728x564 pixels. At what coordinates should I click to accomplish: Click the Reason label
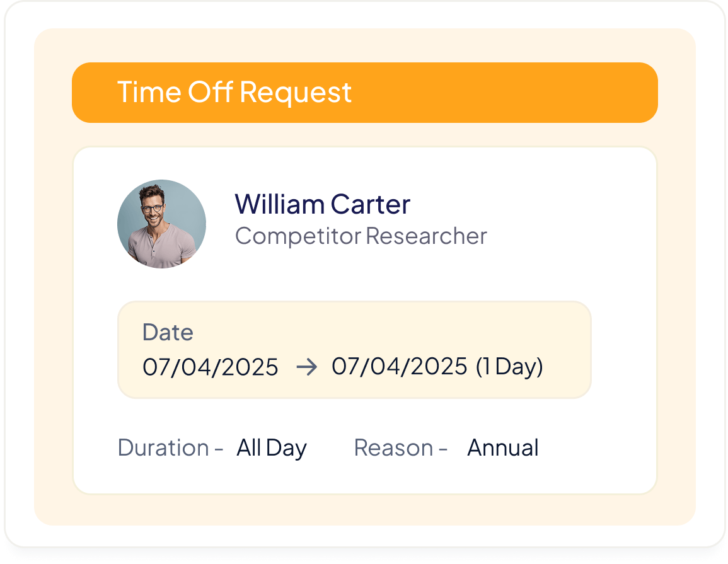click(393, 447)
